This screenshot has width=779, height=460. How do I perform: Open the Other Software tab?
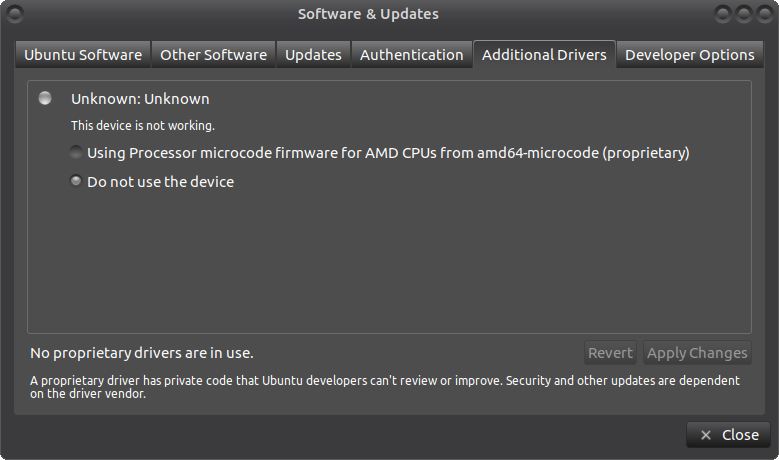coord(213,55)
